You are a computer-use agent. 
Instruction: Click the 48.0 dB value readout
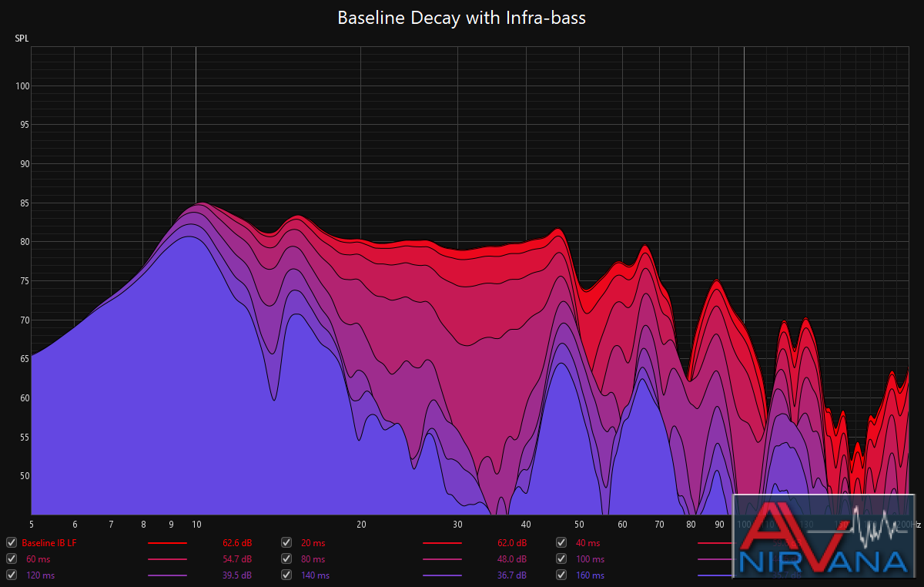coord(511,559)
